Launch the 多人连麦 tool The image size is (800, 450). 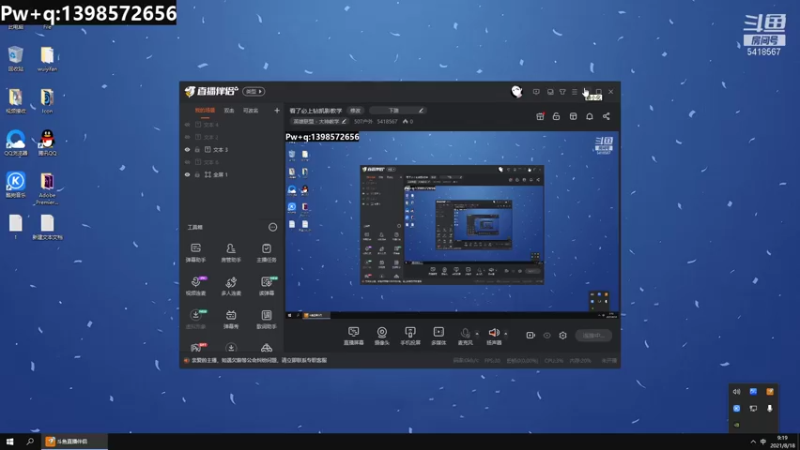coord(231,286)
